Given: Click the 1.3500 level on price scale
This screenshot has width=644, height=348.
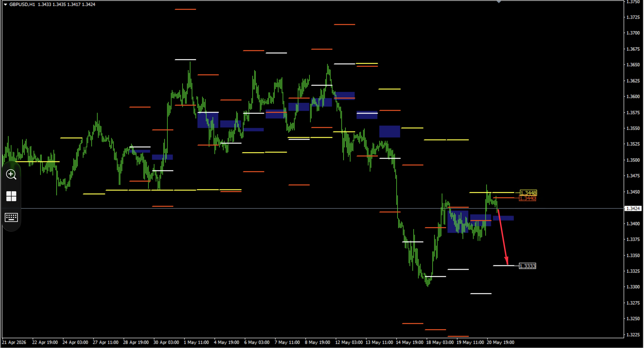Looking at the screenshot, I should point(633,160).
